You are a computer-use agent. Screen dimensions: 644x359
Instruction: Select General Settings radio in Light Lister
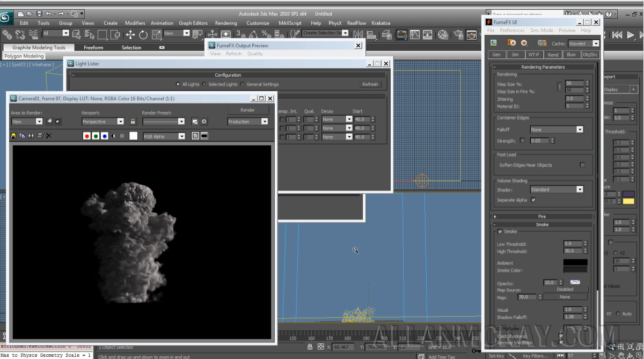click(x=242, y=84)
